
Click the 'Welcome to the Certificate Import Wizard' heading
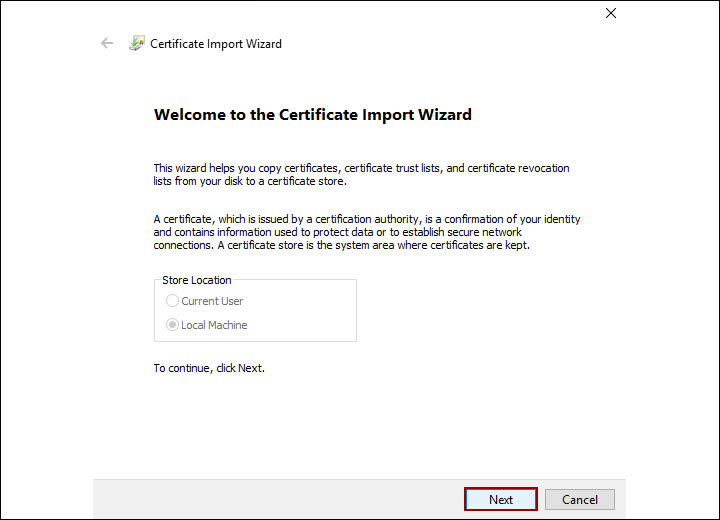point(312,115)
